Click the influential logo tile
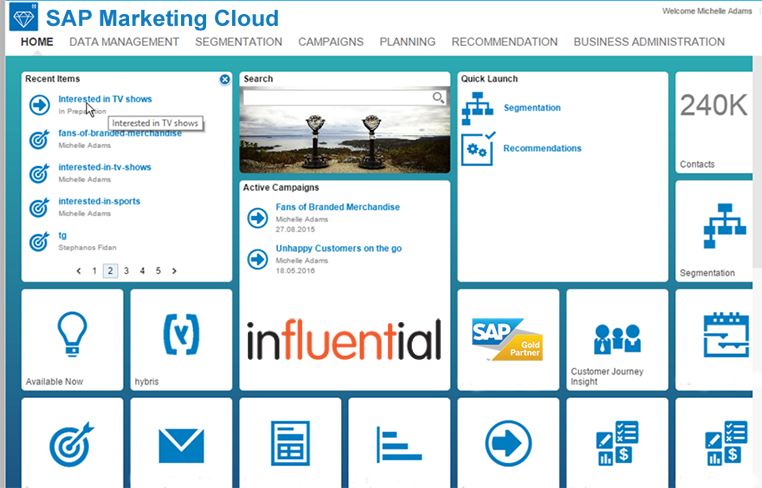 point(345,340)
